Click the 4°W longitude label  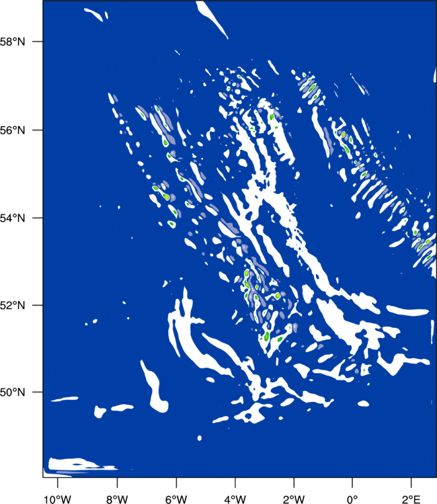[235, 499]
